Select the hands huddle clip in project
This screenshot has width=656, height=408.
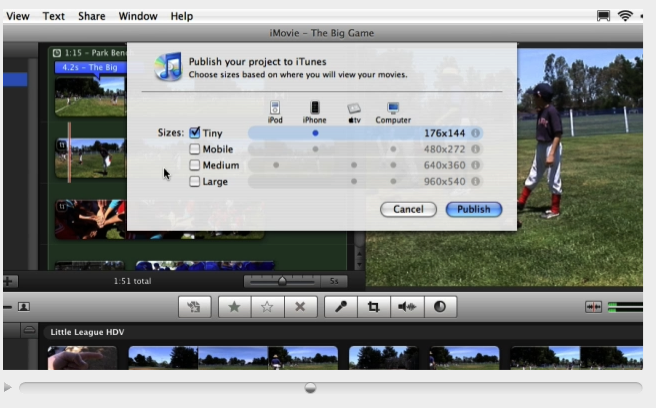[90, 219]
